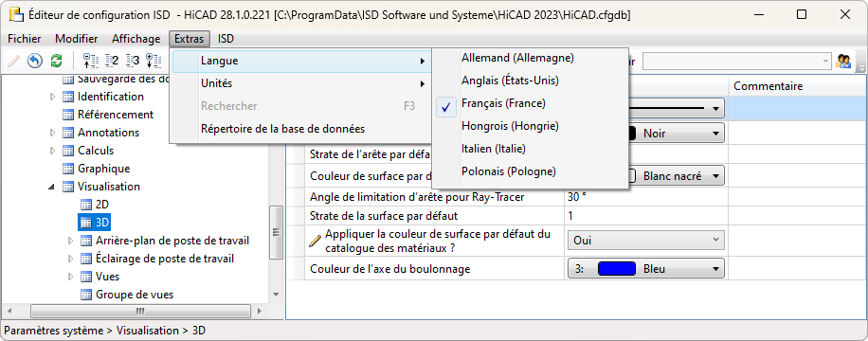Click table icon beside Groupe de vues
Screen dimensions: 868x341
86,295
